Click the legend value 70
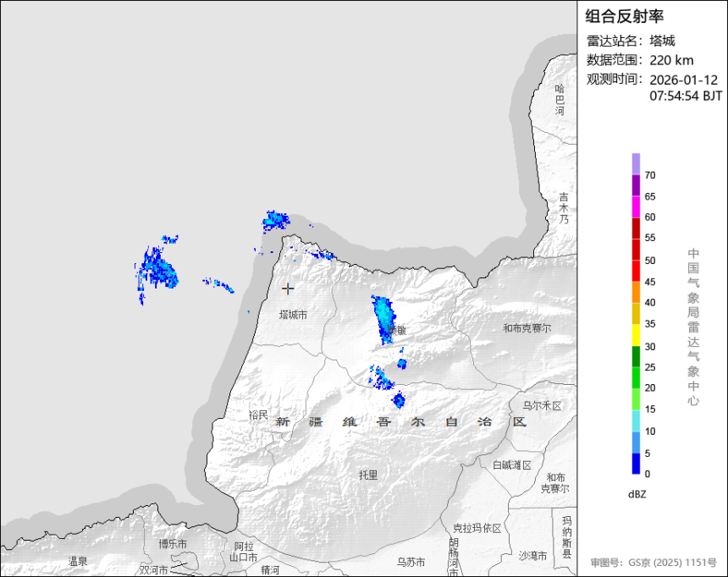The height and width of the screenshot is (577, 728). pos(650,175)
